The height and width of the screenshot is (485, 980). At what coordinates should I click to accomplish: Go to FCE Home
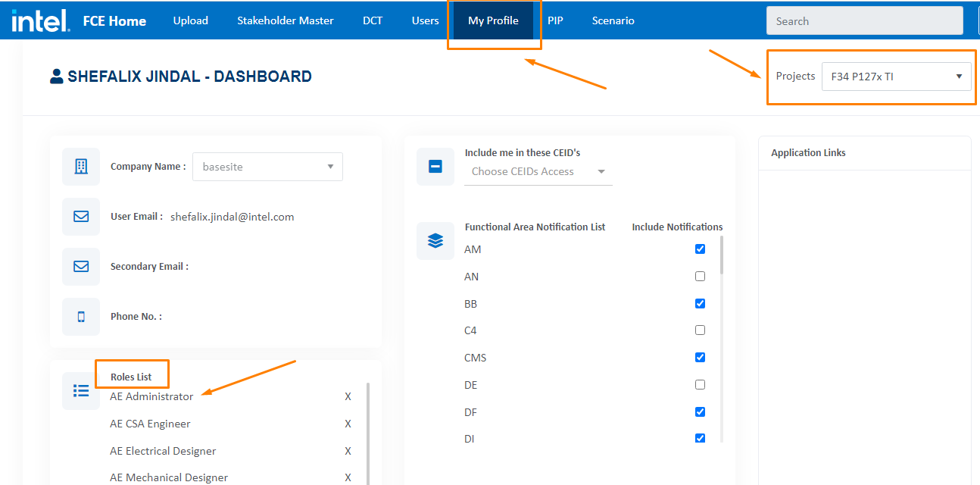114,20
